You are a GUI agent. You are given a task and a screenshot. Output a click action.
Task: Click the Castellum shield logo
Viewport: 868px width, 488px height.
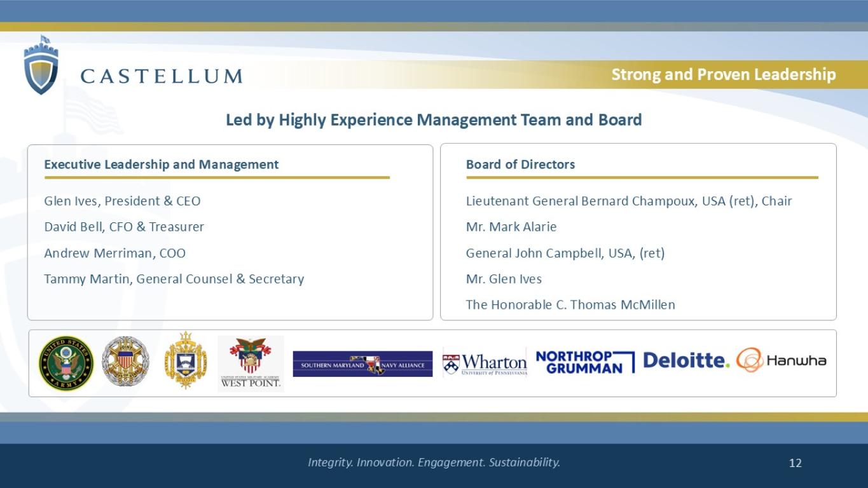point(41,65)
